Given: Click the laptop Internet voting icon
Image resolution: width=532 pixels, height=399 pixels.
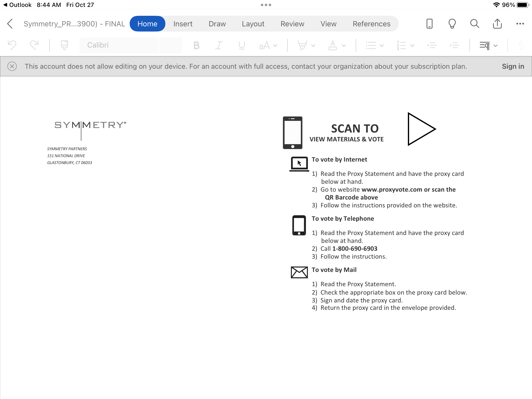Looking at the screenshot, I should (x=299, y=164).
